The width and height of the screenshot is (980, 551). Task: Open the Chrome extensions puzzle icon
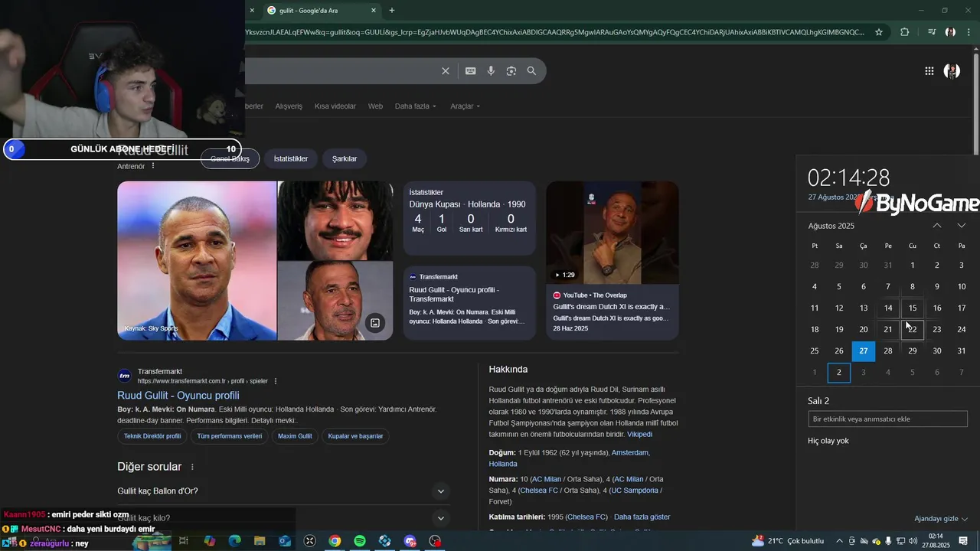pyautogui.click(x=905, y=32)
